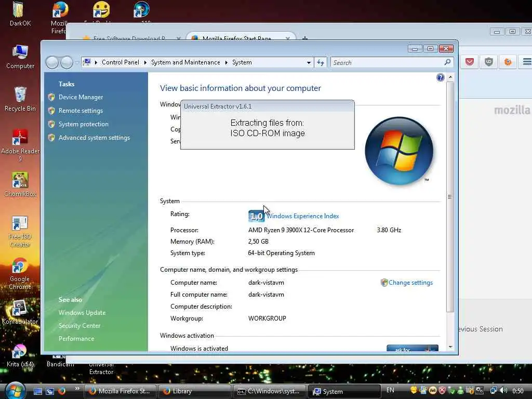Switch to C:\Windows\syst... taskbar button
This screenshot has height=399, width=532.
click(x=269, y=391)
